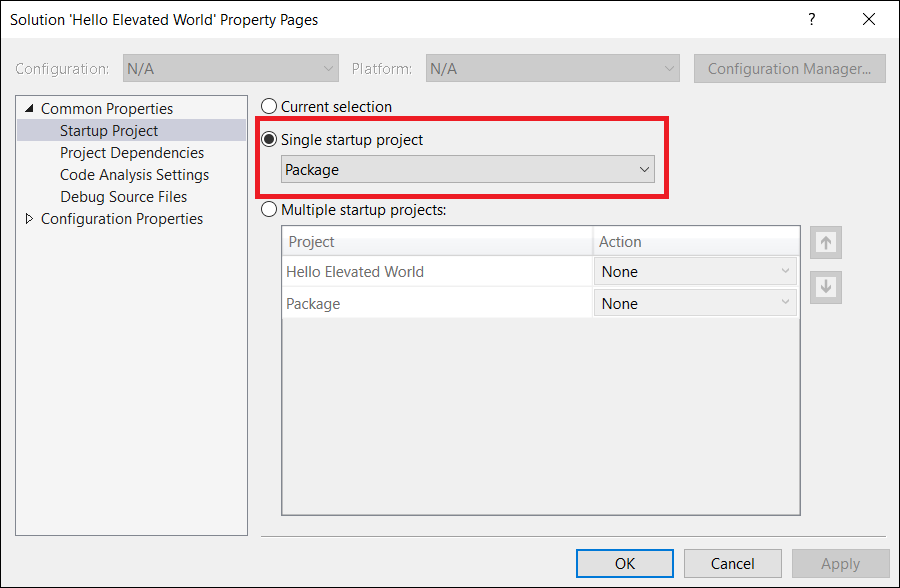The width and height of the screenshot is (900, 588).
Task: Enable the Single startup project option
Action: pyautogui.click(x=268, y=140)
